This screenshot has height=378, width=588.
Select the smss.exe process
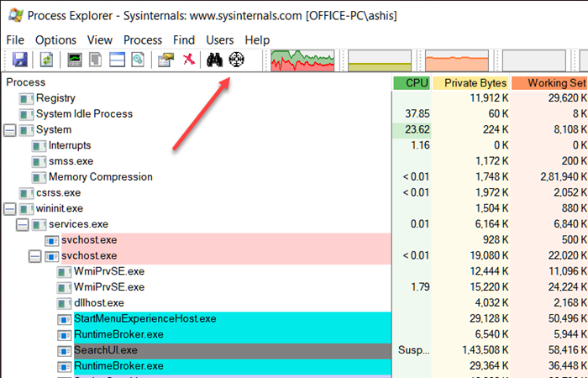coord(71,161)
